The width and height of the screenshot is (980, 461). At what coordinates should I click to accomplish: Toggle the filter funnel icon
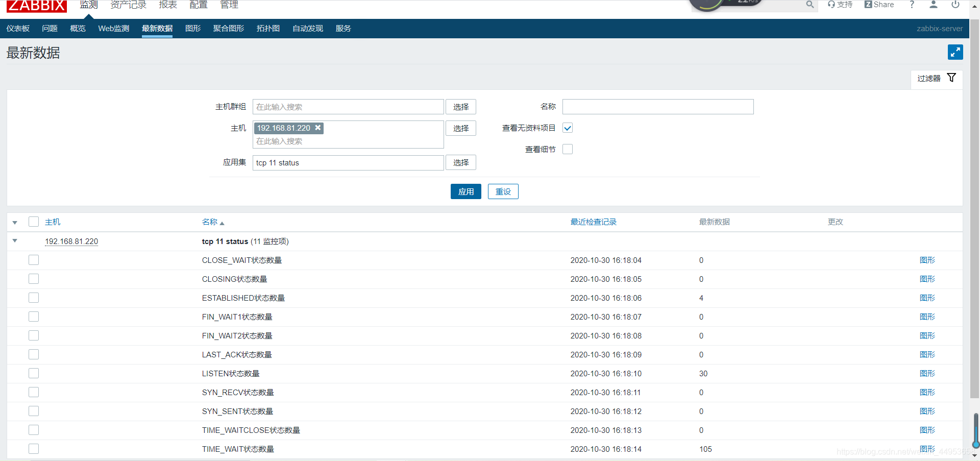(951, 78)
